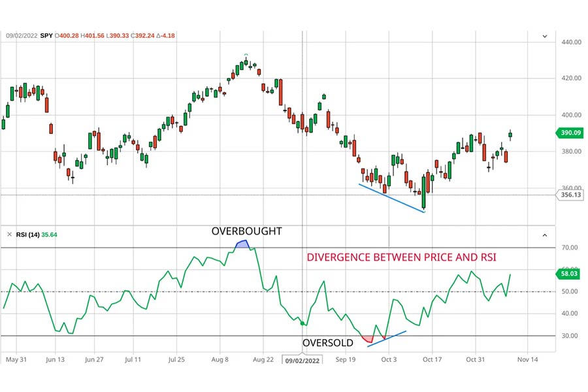
Task: Click the close price value 392.24
Action: [145, 36]
